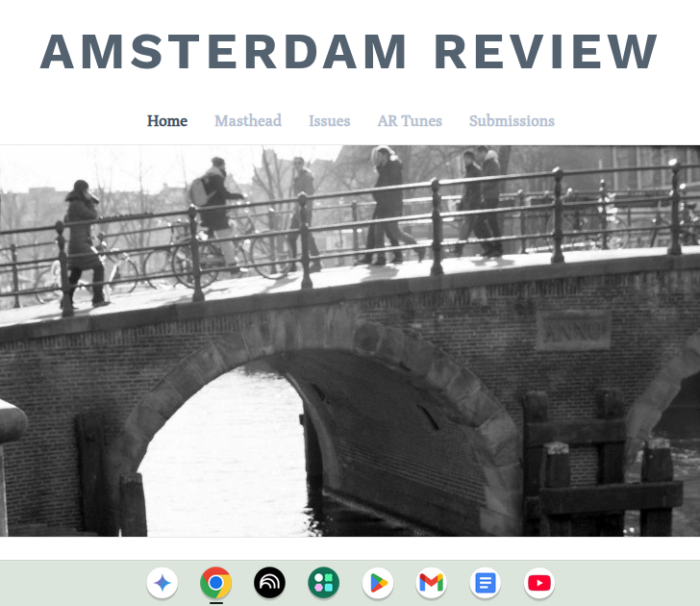The height and width of the screenshot is (606, 700).
Task: Click an empty area of the shelf
Action: pyautogui.click(x=635, y=583)
